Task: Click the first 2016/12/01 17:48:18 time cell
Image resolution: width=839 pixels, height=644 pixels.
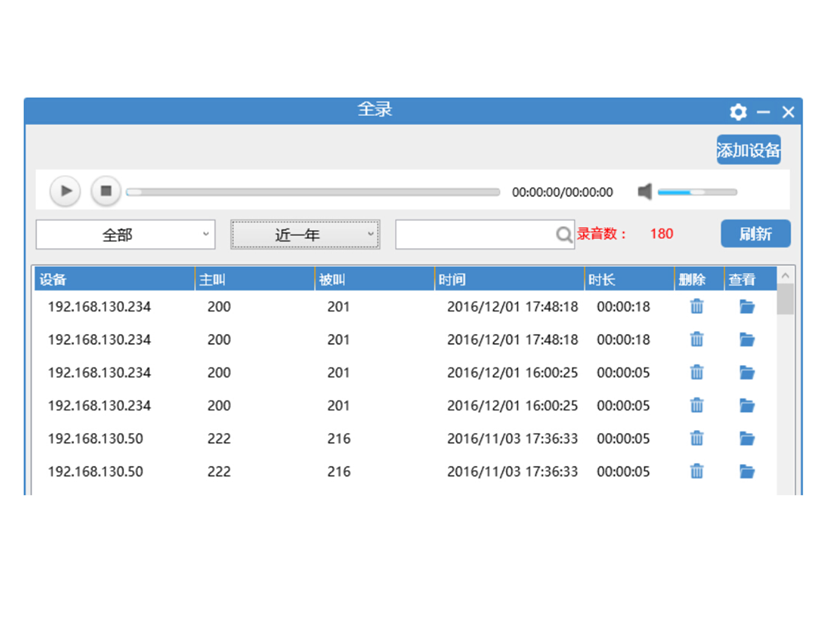Action: tap(512, 307)
